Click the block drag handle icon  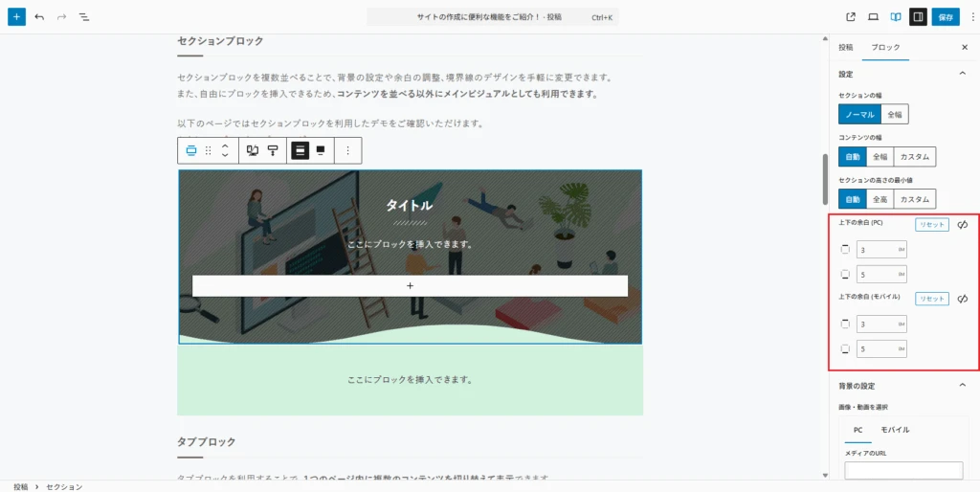pyautogui.click(x=208, y=150)
